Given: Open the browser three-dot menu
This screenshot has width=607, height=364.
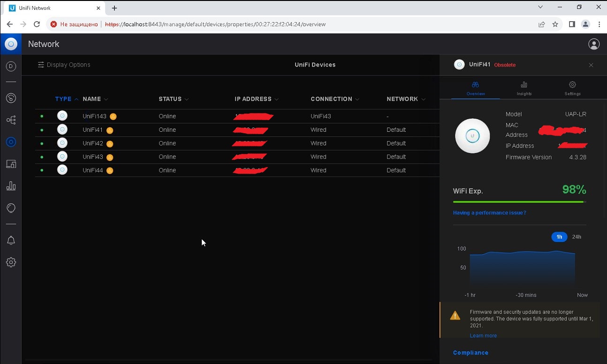Looking at the screenshot, I should (599, 24).
